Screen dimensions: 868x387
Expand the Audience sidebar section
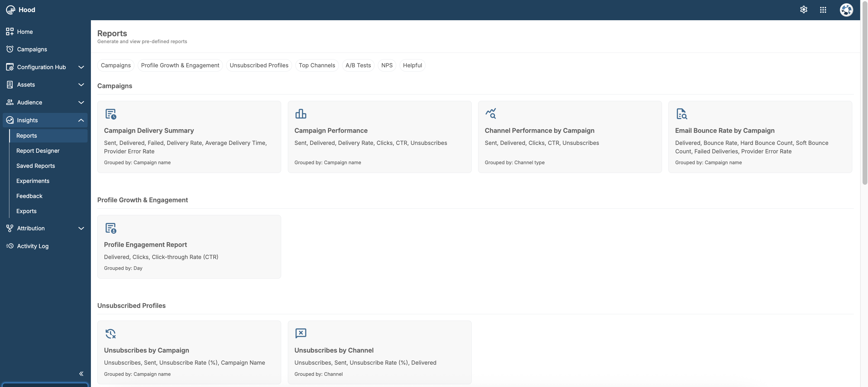(x=81, y=102)
